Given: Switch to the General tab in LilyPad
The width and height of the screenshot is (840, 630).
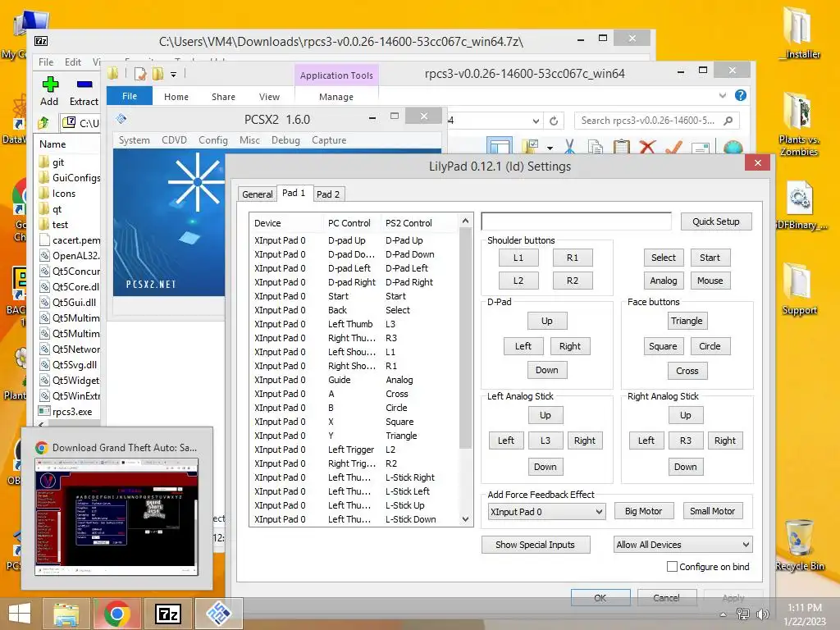Looking at the screenshot, I should click(x=257, y=194).
